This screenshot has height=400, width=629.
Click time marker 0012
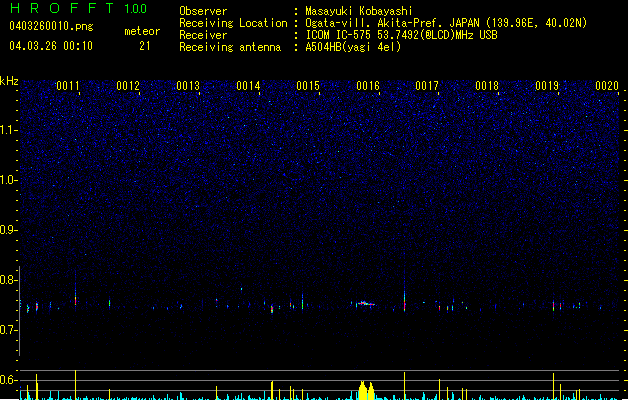128,86
